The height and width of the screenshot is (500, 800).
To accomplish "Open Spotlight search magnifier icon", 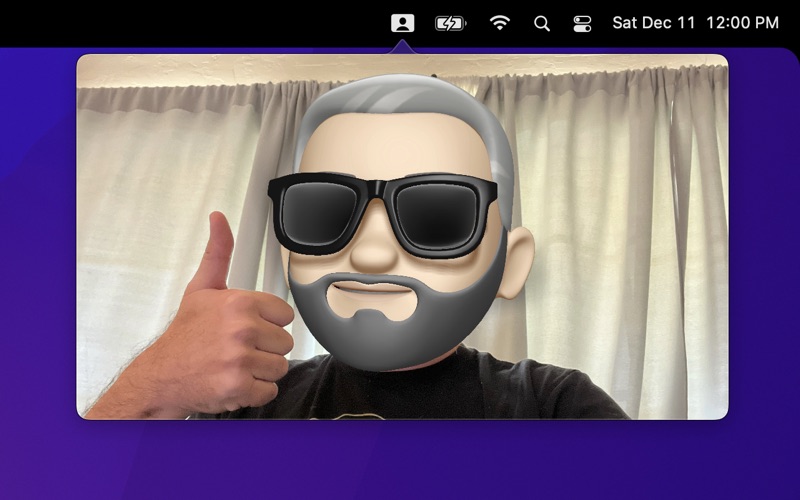I will pyautogui.click(x=542, y=23).
